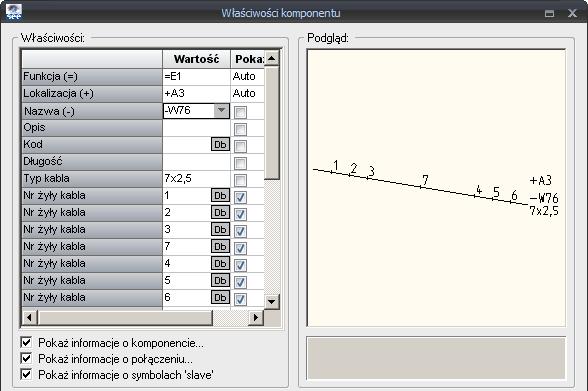Click the vertical scrollbar up arrow

pyautogui.click(x=272, y=58)
